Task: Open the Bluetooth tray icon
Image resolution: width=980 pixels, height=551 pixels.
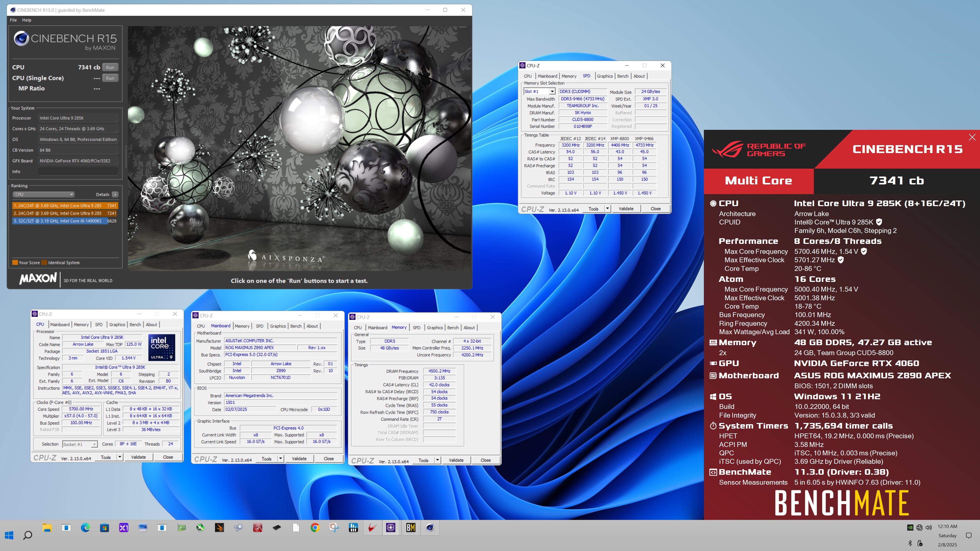Action: 910,543
